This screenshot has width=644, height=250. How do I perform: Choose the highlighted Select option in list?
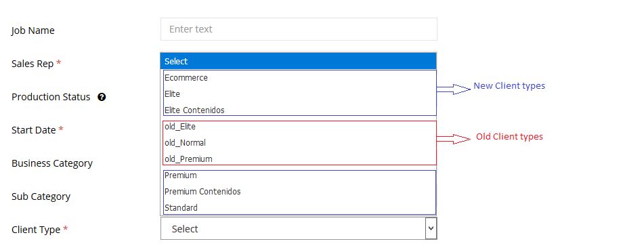tap(298, 61)
